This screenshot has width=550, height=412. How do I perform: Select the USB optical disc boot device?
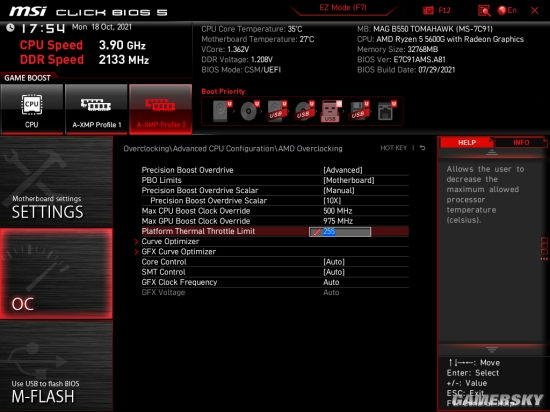click(304, 111)
